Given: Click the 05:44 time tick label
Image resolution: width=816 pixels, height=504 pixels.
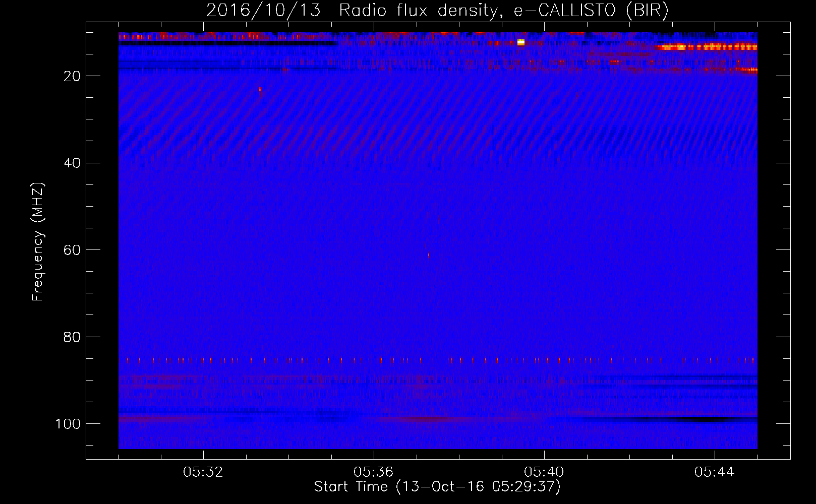Looking at the screenshot, I should (x=715, y=472).
